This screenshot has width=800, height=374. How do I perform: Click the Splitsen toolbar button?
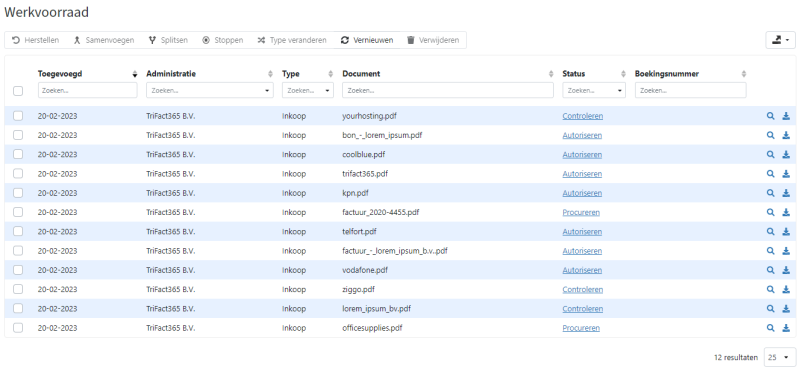point(168,40)
